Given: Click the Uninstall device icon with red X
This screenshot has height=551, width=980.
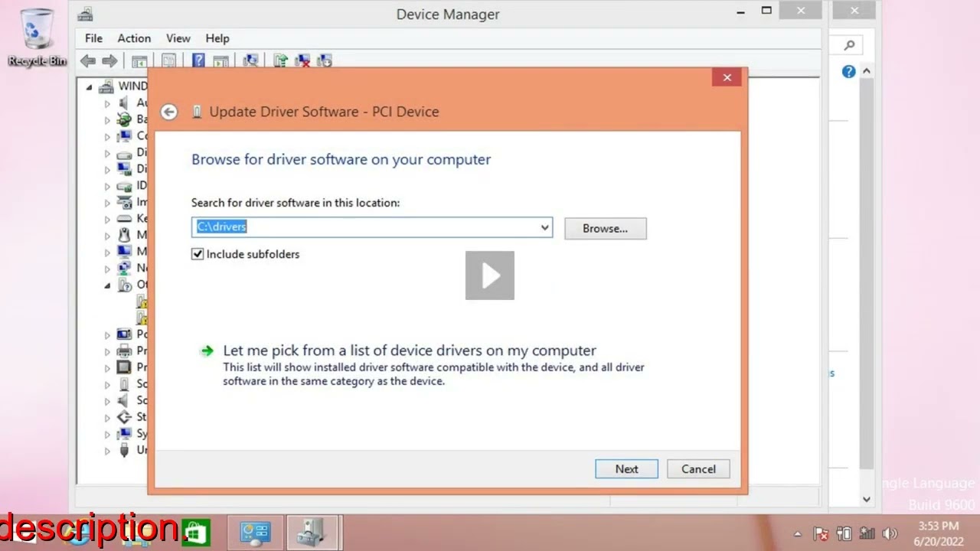Looking at the screenshot, I should pyautogui.click(x=302, y=61).
